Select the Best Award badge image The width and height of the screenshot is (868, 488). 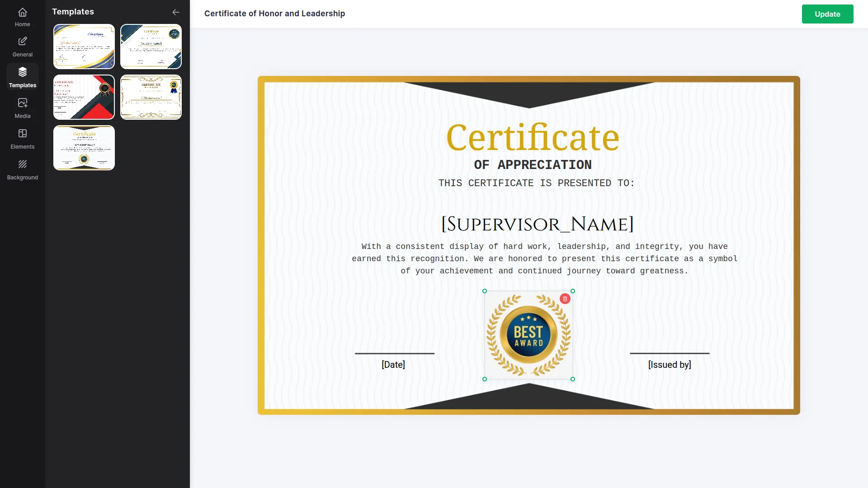pyautogui.click(x=528, y=335)
